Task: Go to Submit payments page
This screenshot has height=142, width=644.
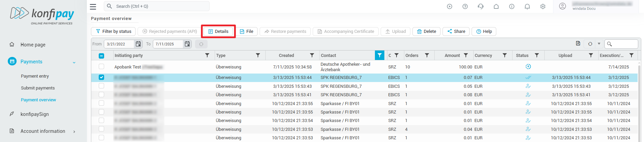Action: tap(38, 88)
